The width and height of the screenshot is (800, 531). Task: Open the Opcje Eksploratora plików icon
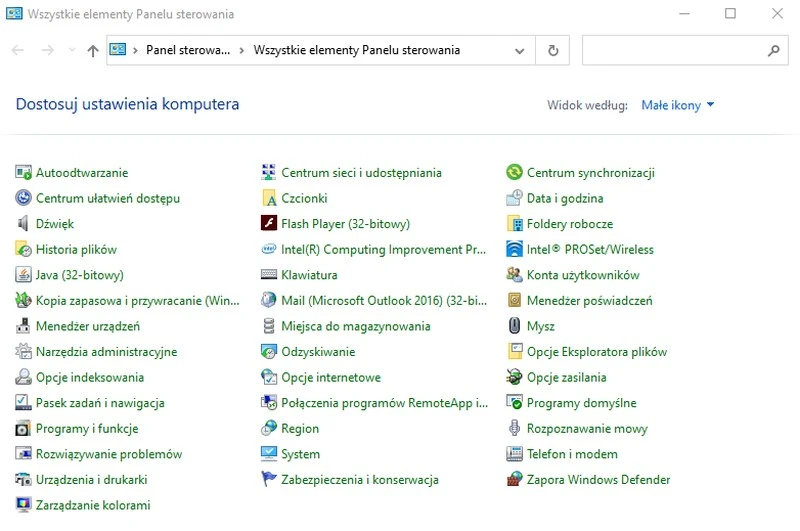pyautogui.click(x=514, y=351)
